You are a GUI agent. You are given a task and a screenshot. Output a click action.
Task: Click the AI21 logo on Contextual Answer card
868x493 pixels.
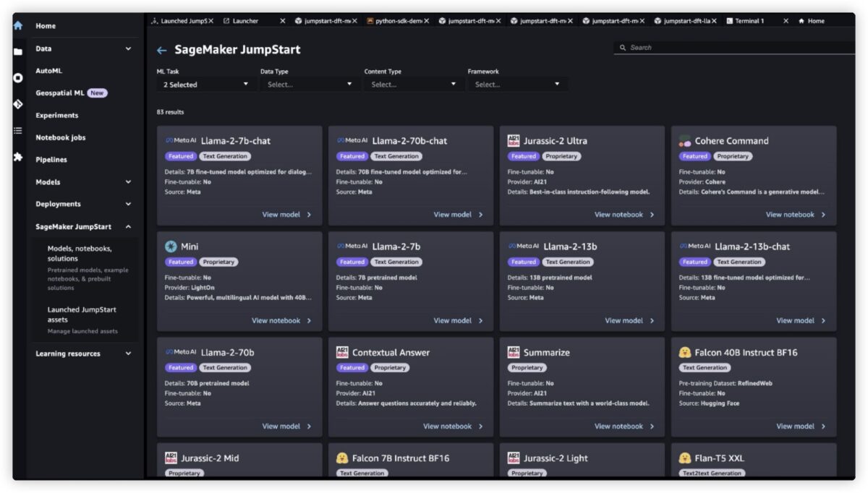click(x=342, y=352)
